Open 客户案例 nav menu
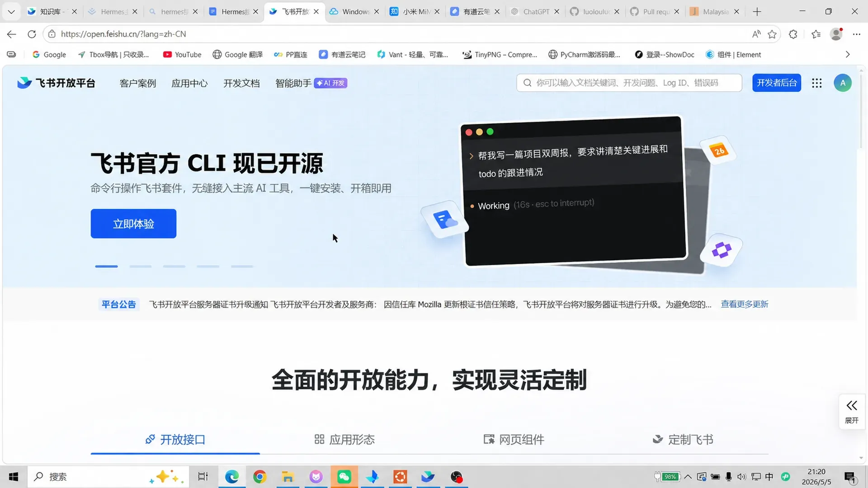The width and height of the screenshot is (868, 488). 138,83
